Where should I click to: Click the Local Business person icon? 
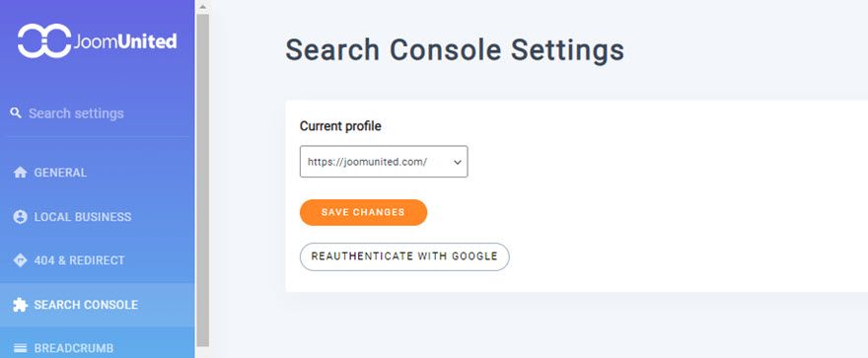[20, 217]
